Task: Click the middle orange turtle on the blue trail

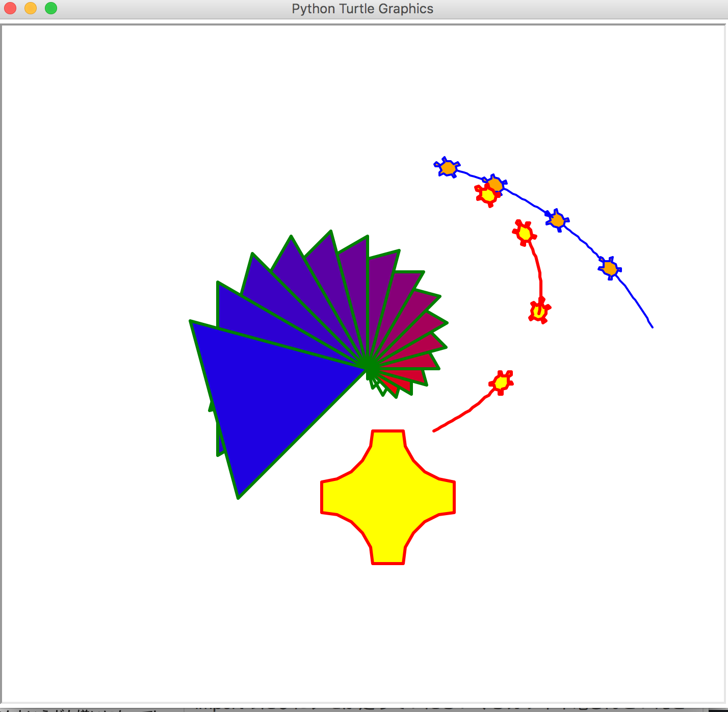Action: coord(557,221)
